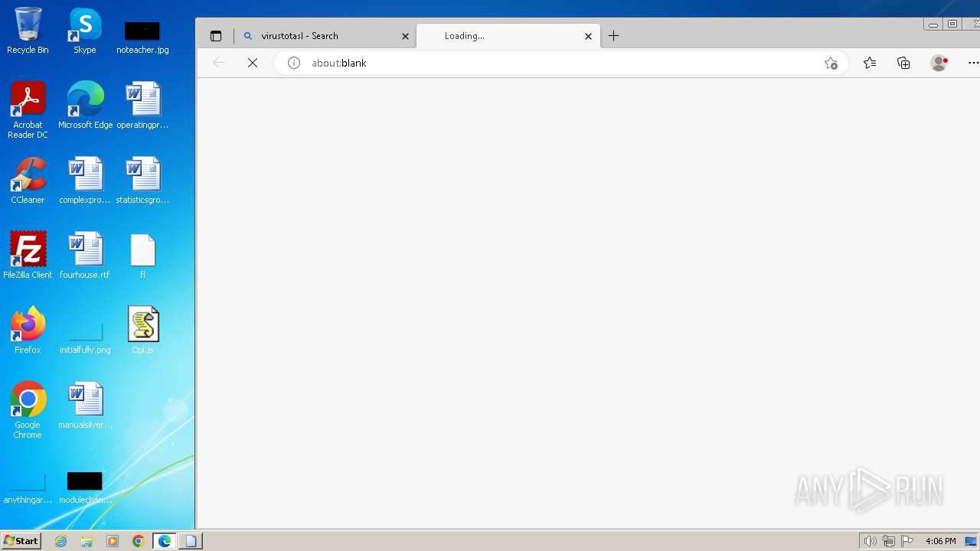Open Edge Settings and more menu
The width and height of the screenshot is (980, 551).
(x=973, y=63)
